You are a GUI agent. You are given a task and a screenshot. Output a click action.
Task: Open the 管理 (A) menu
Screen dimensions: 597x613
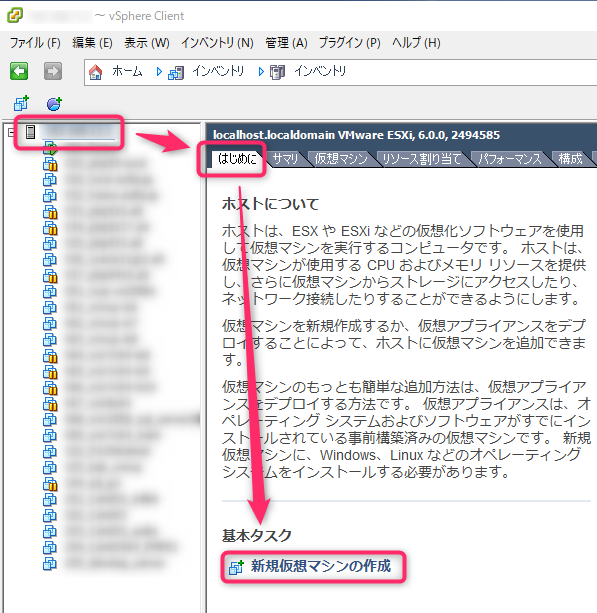point(286,43)
